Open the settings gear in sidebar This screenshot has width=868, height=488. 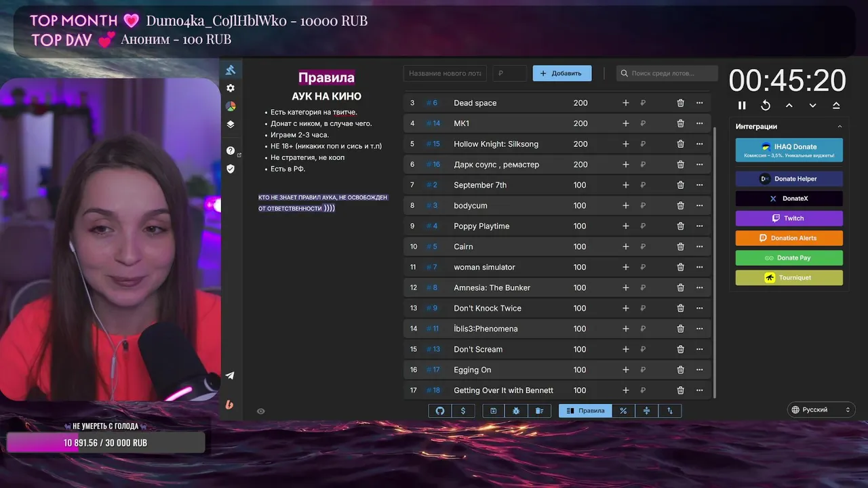click(x=231, y=88)
